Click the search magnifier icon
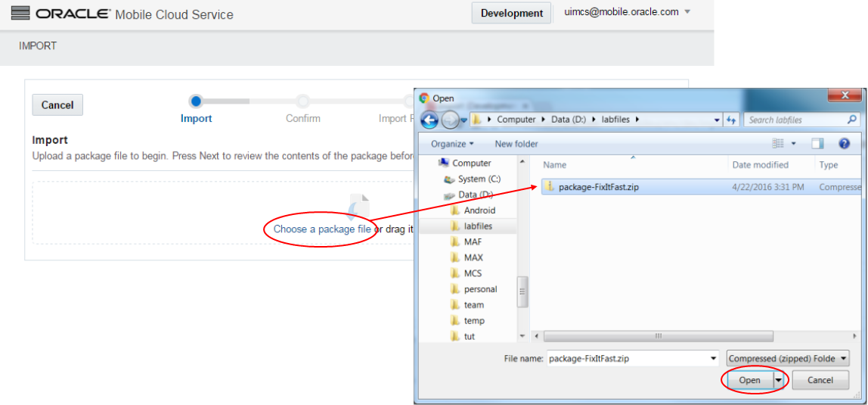868x405 pixels. 852,120
